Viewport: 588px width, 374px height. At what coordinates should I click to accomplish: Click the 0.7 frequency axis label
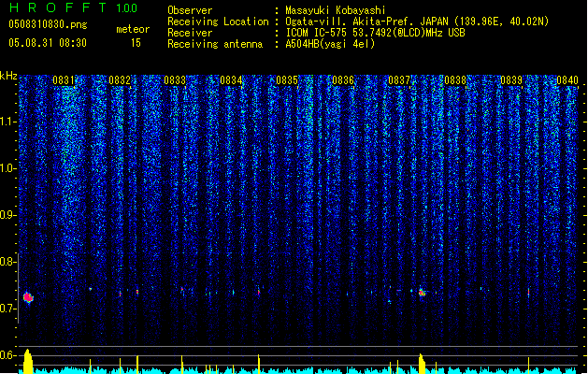[x=8, y=309]
